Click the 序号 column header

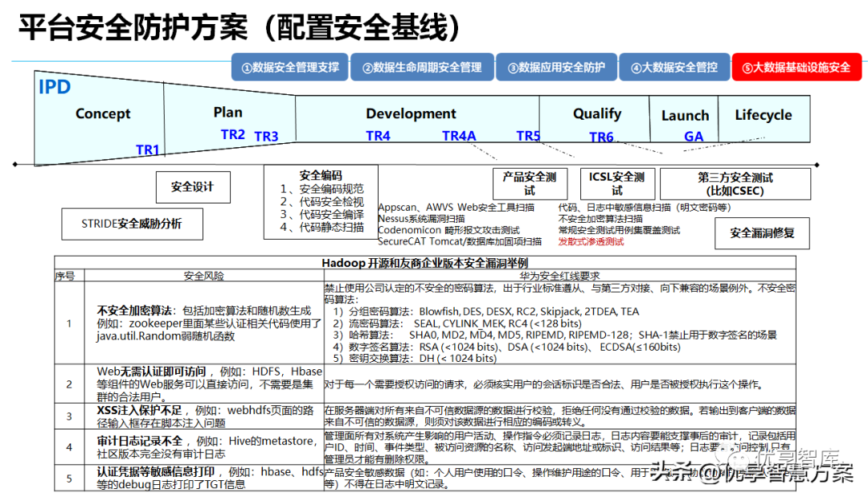click(x=65, y=276)
